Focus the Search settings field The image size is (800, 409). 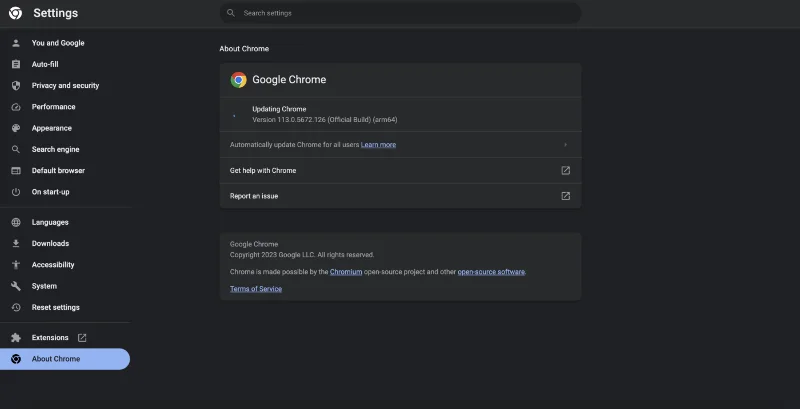click(401, 13)
